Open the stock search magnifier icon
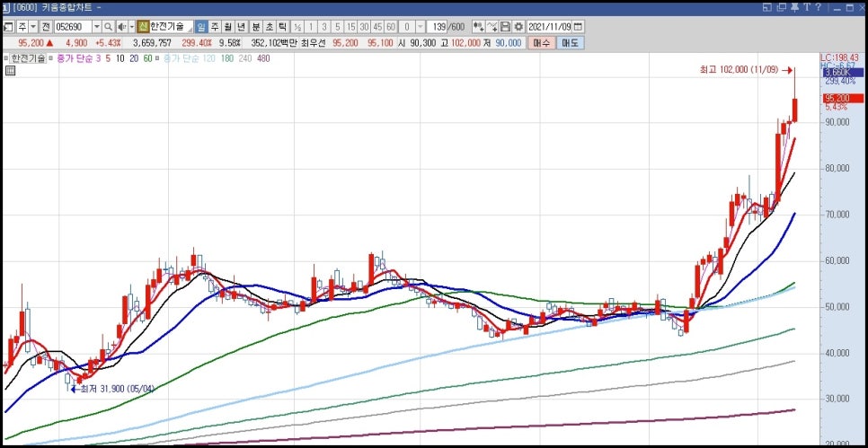This screenshot has height=448, width=868. [109, 27]
